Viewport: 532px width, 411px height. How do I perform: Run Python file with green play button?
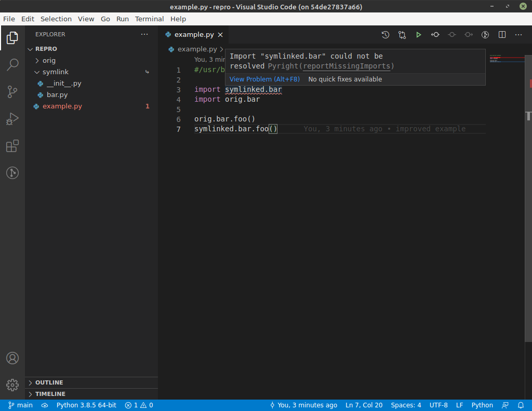pyautogui.click(x=419, y=35)
